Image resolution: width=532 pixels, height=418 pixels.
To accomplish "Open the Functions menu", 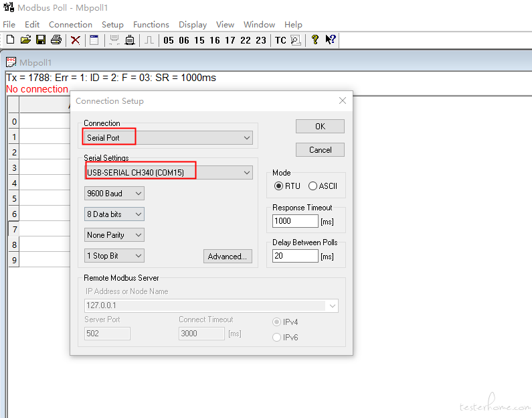I will 151,24.
